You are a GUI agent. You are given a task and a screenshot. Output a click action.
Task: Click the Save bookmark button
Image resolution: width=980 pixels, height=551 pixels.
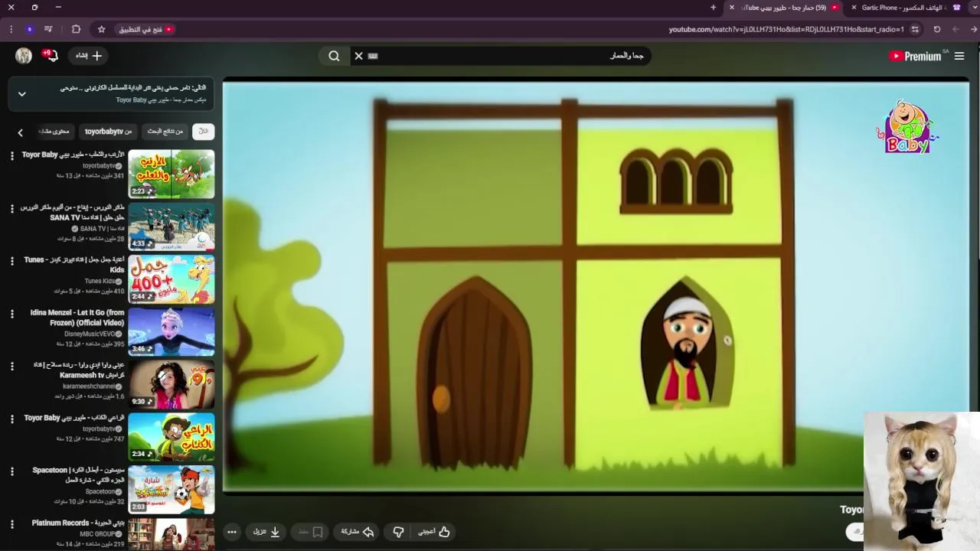(x=310, y=531)
